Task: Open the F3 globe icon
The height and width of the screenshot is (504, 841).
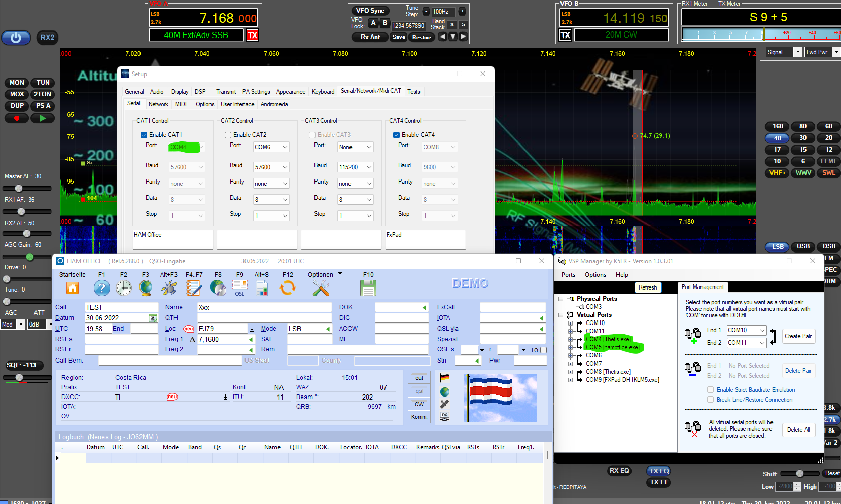Action: tap(146, 288)
